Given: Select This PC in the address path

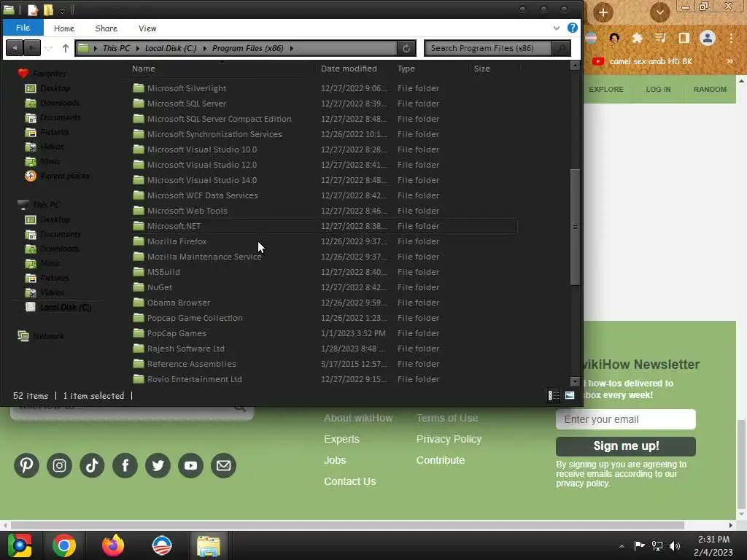Looking at the screenshot, I should (x=116, y=48).
